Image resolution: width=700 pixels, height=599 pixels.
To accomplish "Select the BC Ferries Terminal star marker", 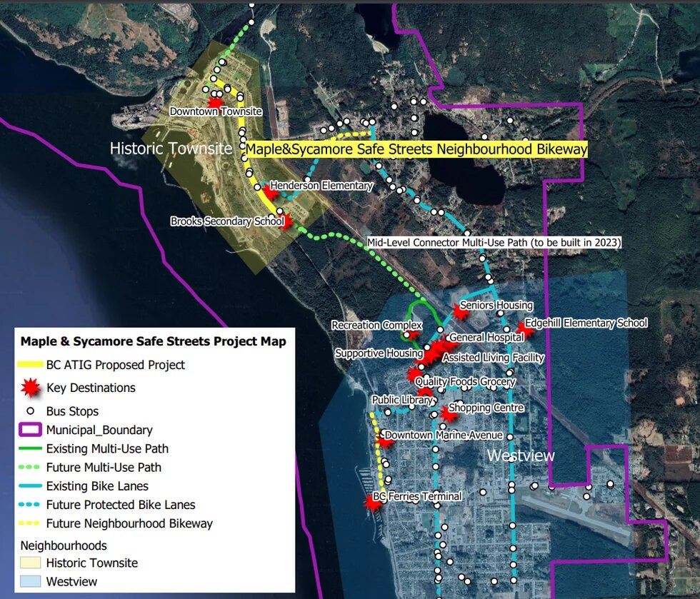I will tap(372, 503).
